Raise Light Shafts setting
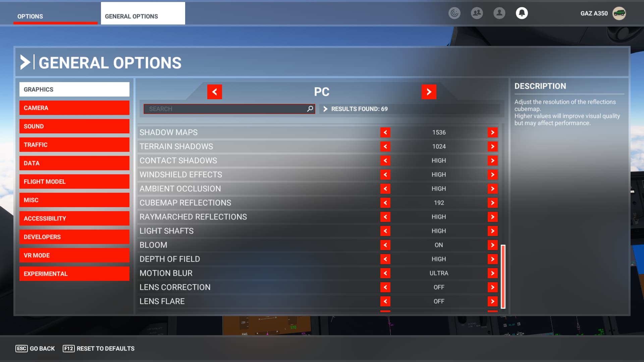Image resolution: width=644 pixels, height=362 pixels. tap(492, 231)
